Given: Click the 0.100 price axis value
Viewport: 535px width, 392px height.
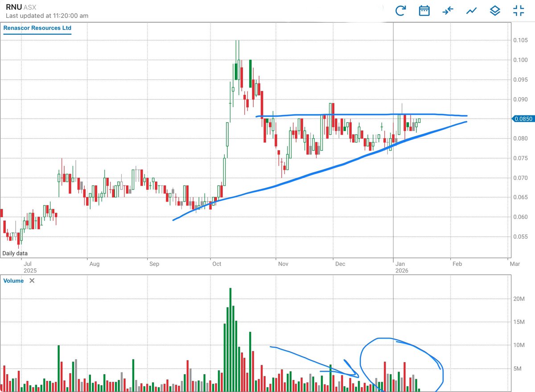Looking at the screenshot, I should click(x=521, y=60).
